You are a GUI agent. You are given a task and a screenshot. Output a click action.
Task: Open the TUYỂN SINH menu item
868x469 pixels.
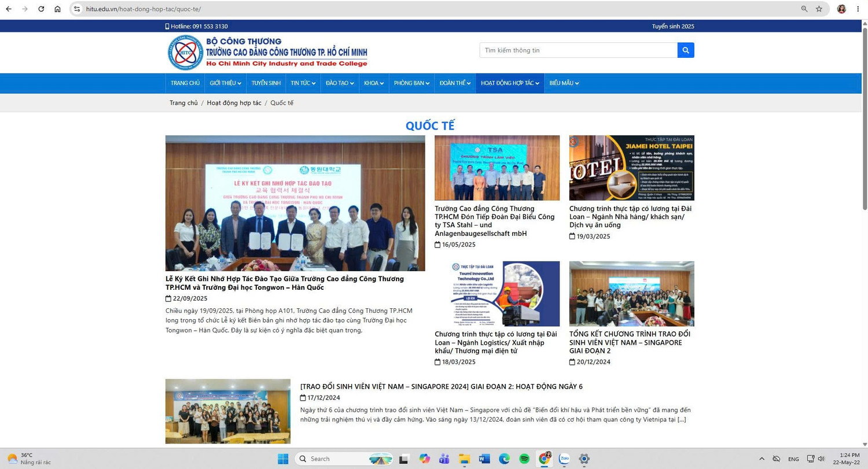point(266,83)
